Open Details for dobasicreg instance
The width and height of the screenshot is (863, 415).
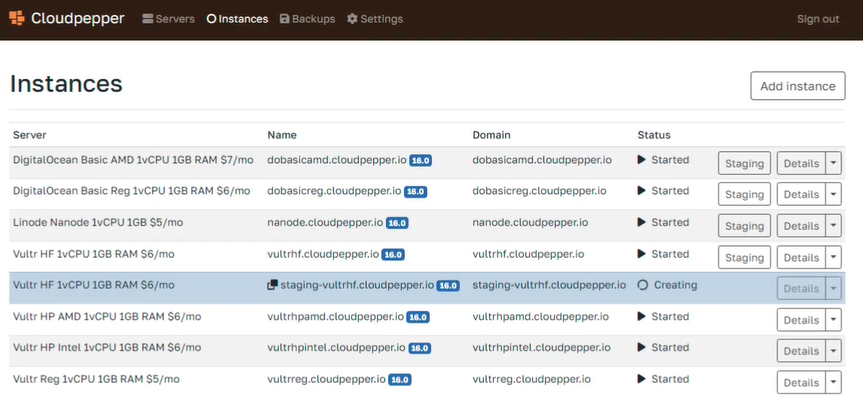tap(801, 194)
